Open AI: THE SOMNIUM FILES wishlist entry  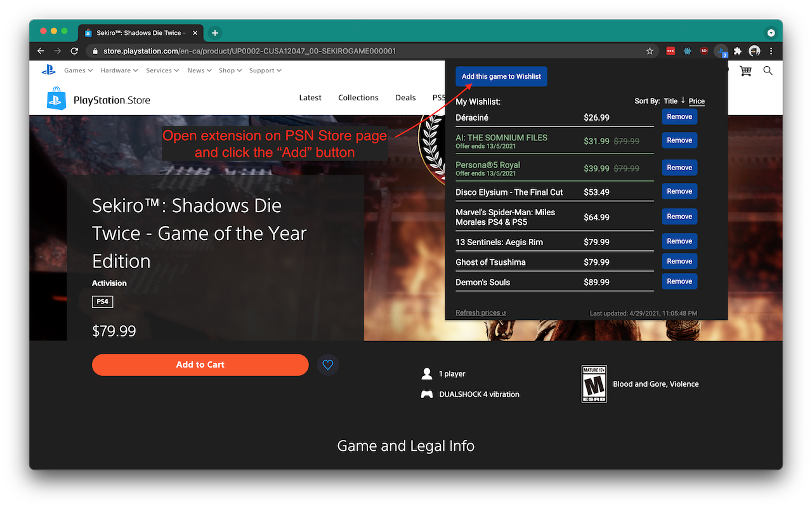click(501, 137)
